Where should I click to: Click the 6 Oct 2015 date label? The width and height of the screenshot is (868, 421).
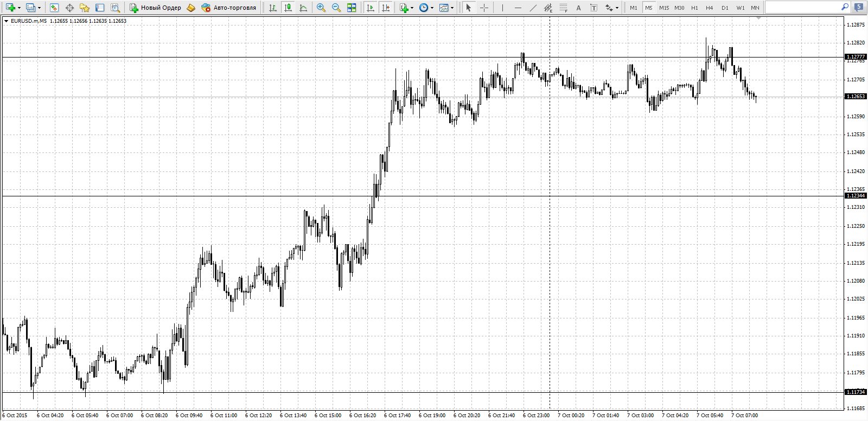tap(15, 416)
